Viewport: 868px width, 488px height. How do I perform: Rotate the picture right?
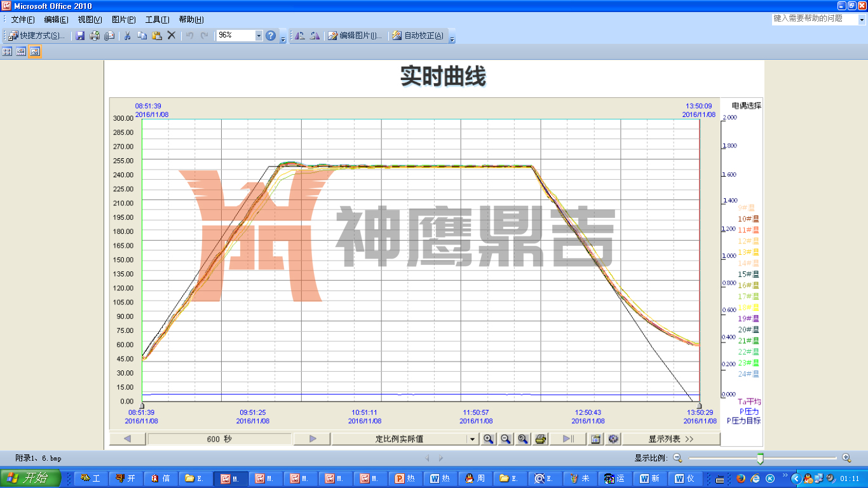(x=315, y=36)
